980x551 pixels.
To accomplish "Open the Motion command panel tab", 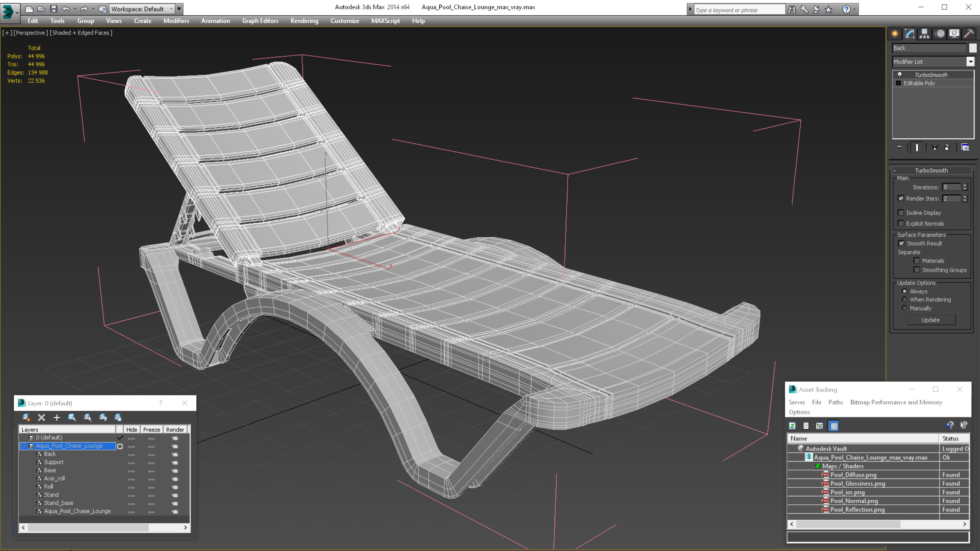I will click(x=940, y=34).
